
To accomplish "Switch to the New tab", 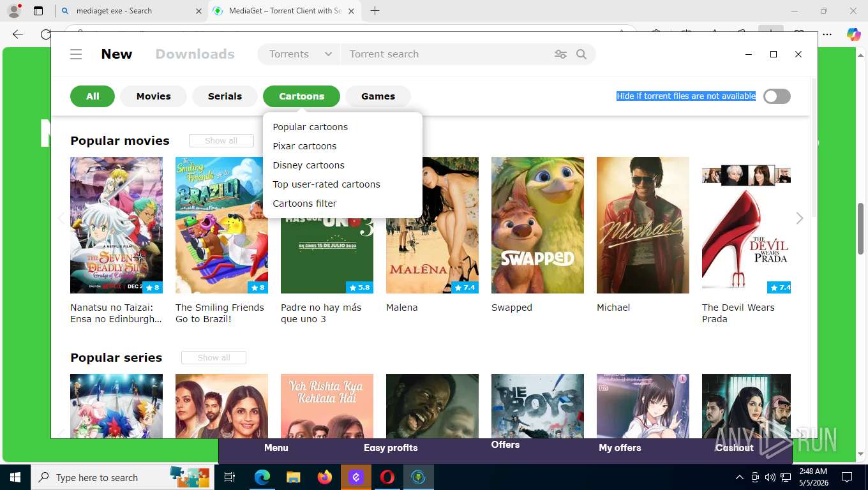I will click(117, 54).
